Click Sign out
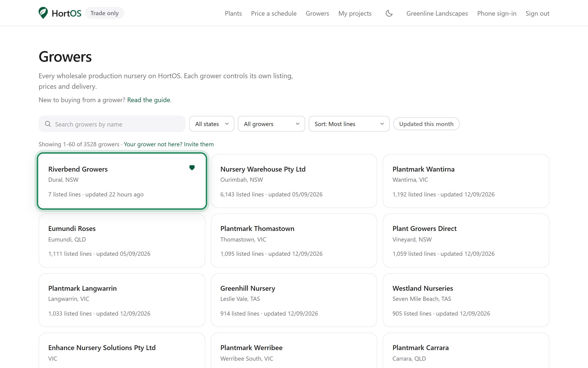Viewport: 588px width, 368px height. point(537,13)
